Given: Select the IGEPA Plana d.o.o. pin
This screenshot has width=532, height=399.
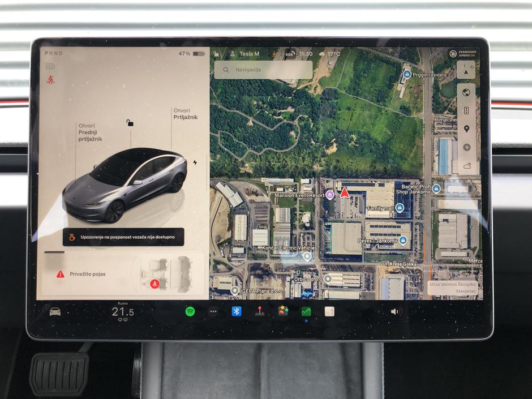Looking at the screenshot, I should 235,291.
